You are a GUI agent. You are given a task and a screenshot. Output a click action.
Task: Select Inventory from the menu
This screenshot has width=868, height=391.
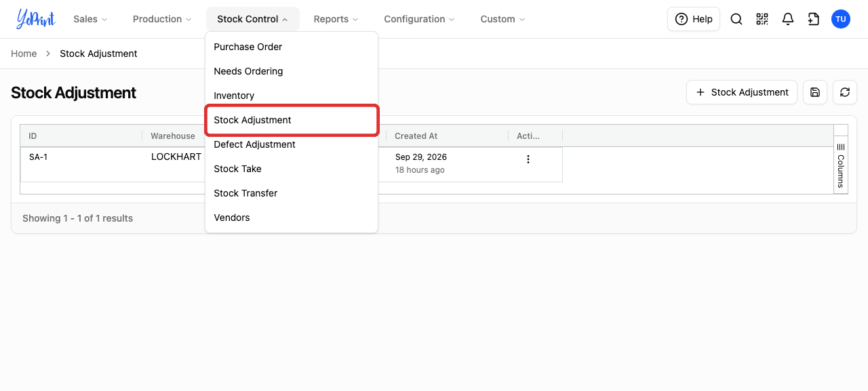click(x=292, y=96)
